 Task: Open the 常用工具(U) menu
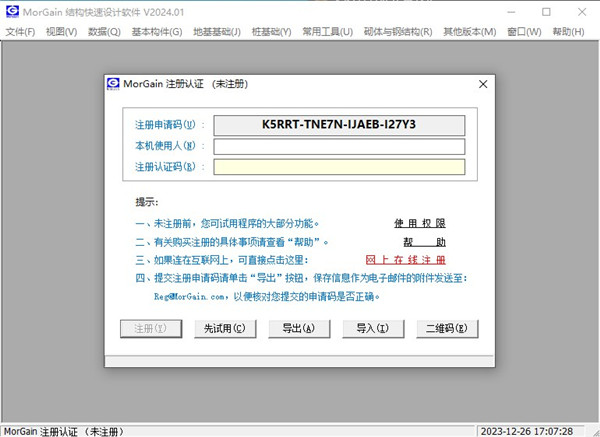click(328, 32)
